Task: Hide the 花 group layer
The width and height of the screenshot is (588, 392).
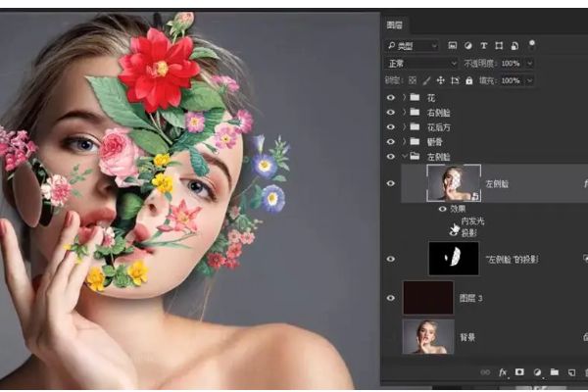Action: click(392, 98)
